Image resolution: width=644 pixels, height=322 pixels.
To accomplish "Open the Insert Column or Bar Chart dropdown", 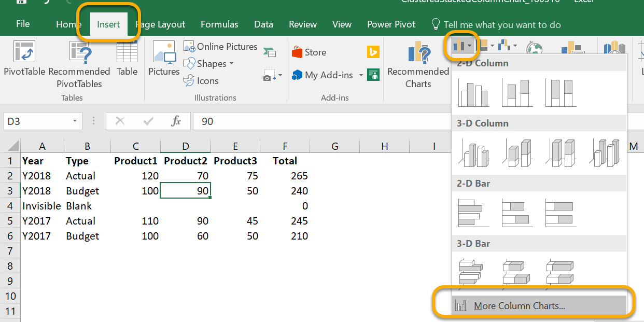I will coord(461,46).
